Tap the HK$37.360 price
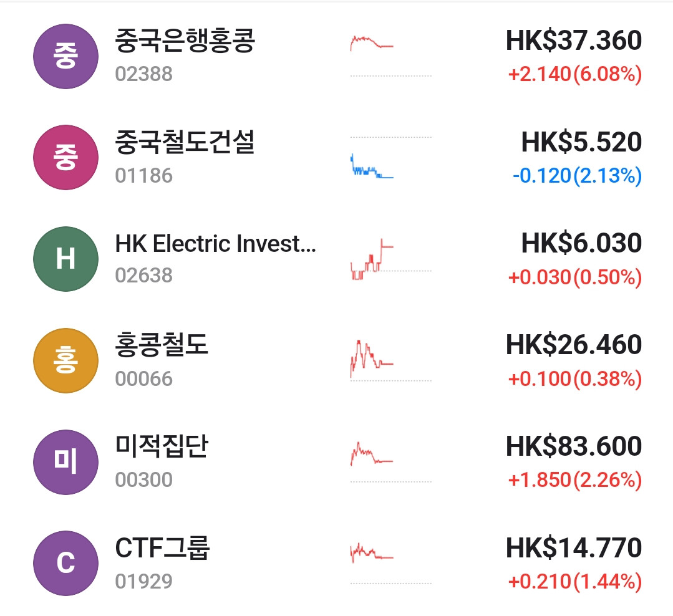This screenshot has width=673, height=616. (573, 41)
